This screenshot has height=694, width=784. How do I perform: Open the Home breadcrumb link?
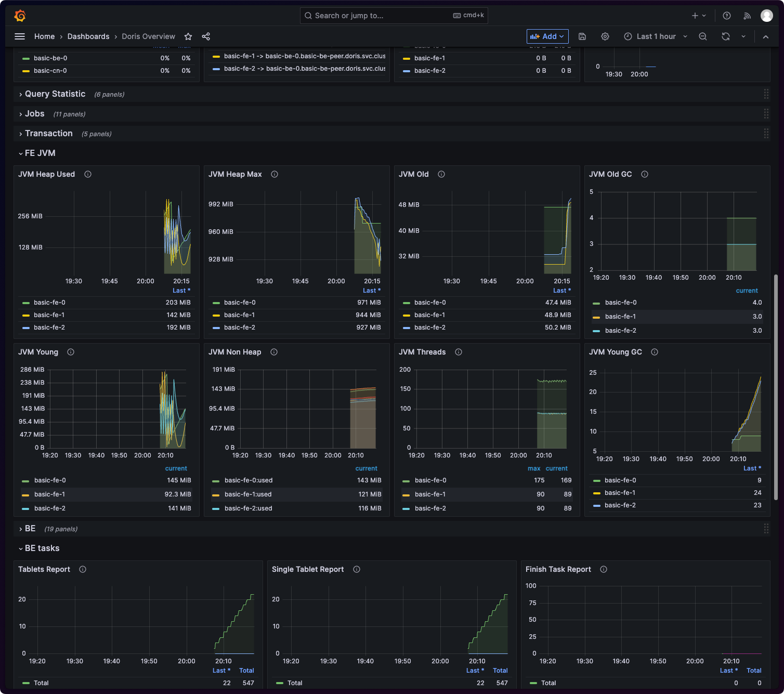tap(44, 36)
